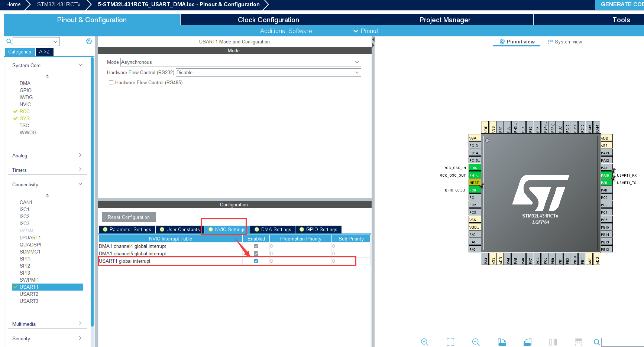Enable the USART1 global interrupt checkbox

coord(256,261)
